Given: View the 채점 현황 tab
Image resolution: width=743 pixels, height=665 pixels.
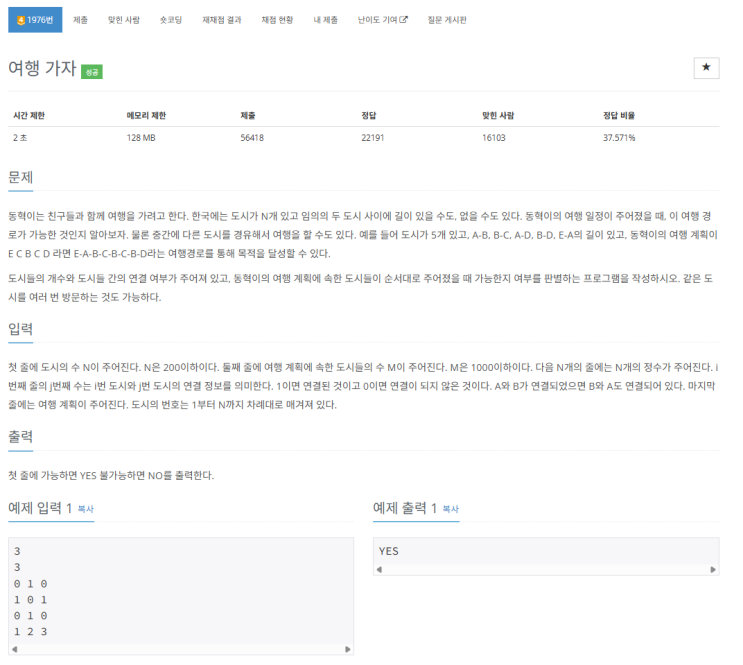Looking at the screenshot, I should coord(277,20).
